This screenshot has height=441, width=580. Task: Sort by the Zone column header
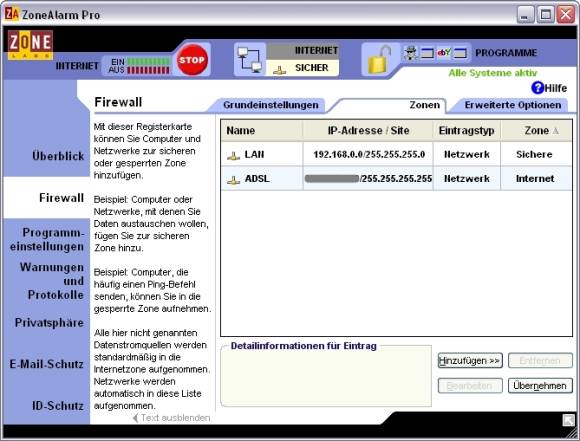(536, 131)
